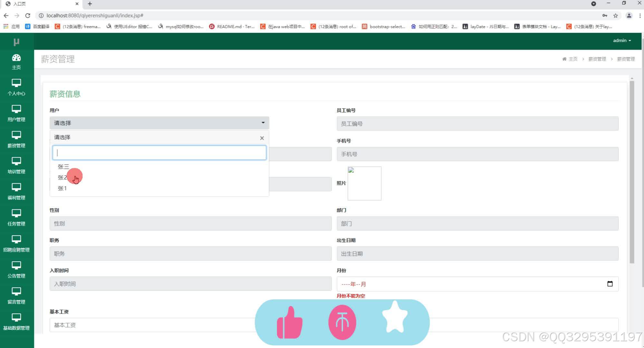Click the 出生日期 field
Screen dimensions: 644x348
tap(478, 254)
